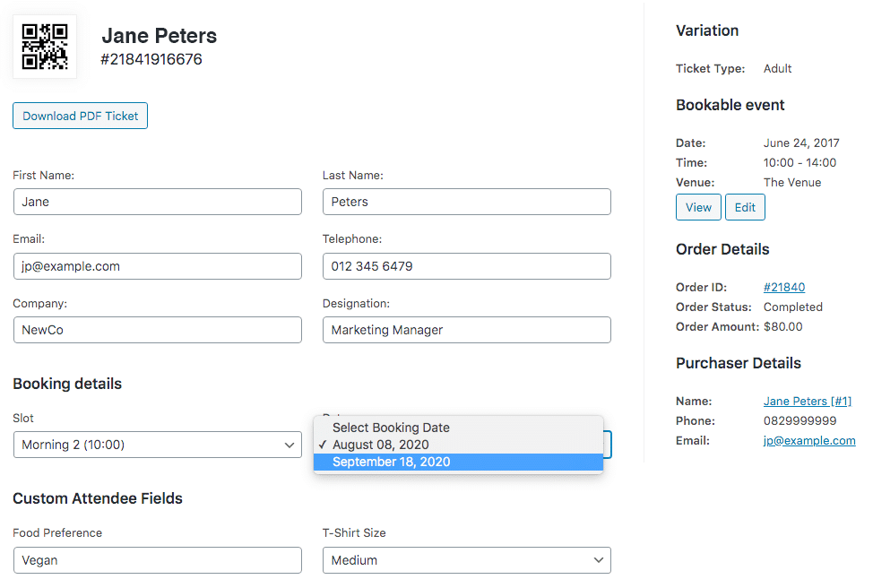
Task: Click the venue value The Venue
Action: pos(791,182)
